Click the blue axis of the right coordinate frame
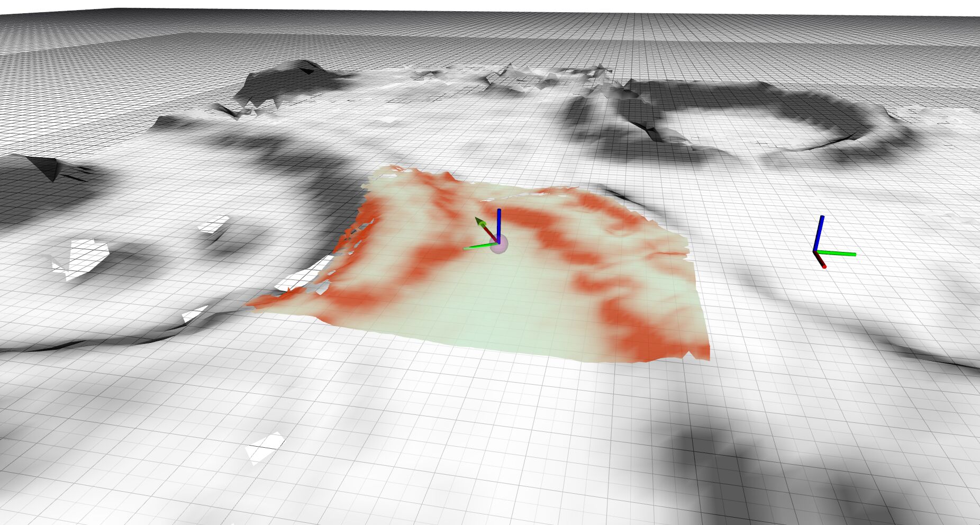The width and height of the screenshot is (980, 525). click(x=819, y=232)
